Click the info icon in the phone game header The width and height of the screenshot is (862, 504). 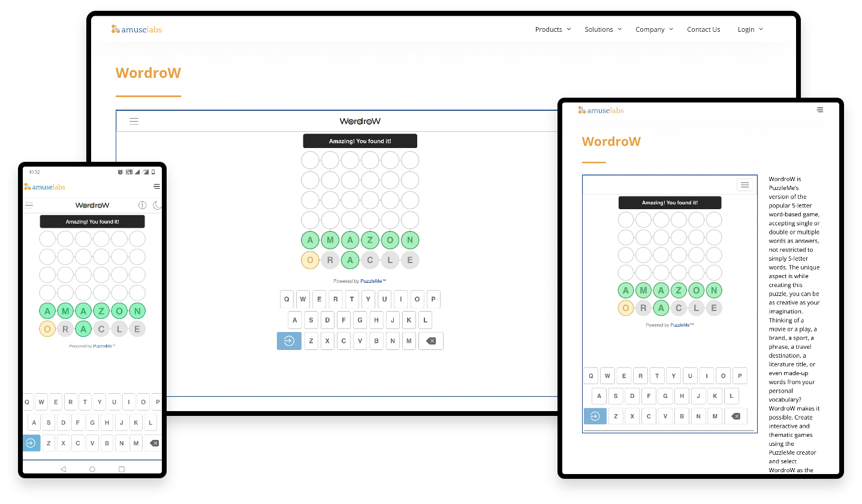(142, 205)
